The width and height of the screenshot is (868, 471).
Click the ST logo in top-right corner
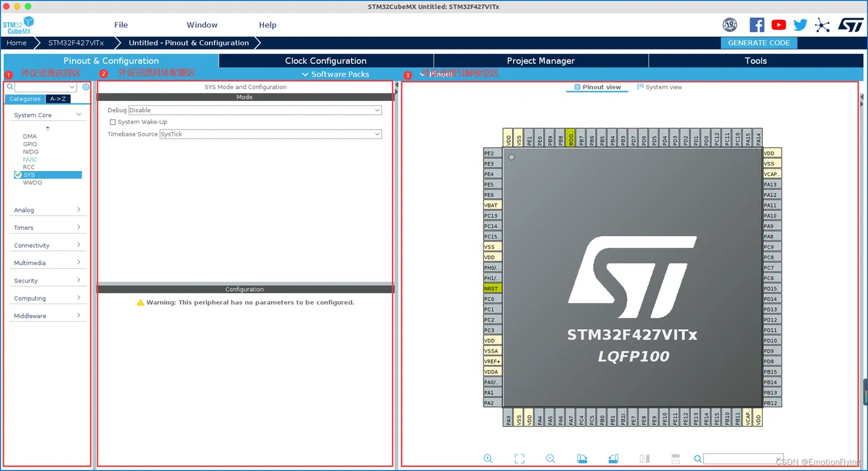click(x=850, y=25)
